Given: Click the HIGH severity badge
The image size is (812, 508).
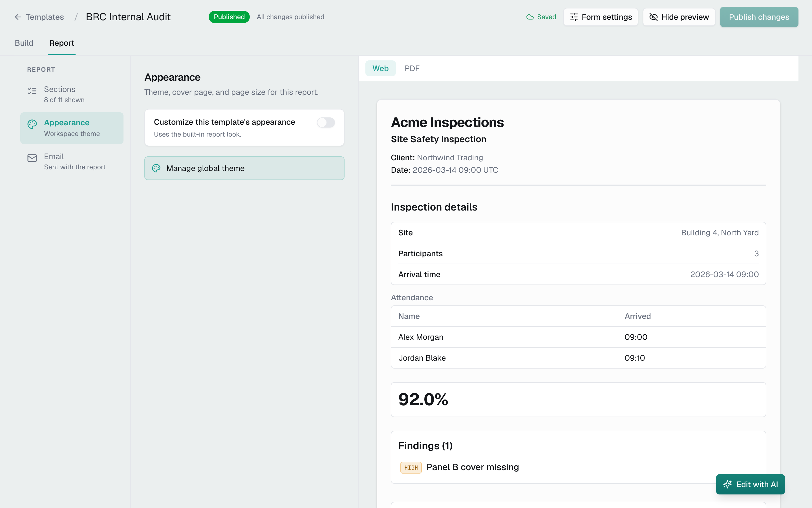Looking at the screenshot, I should 411,467.
